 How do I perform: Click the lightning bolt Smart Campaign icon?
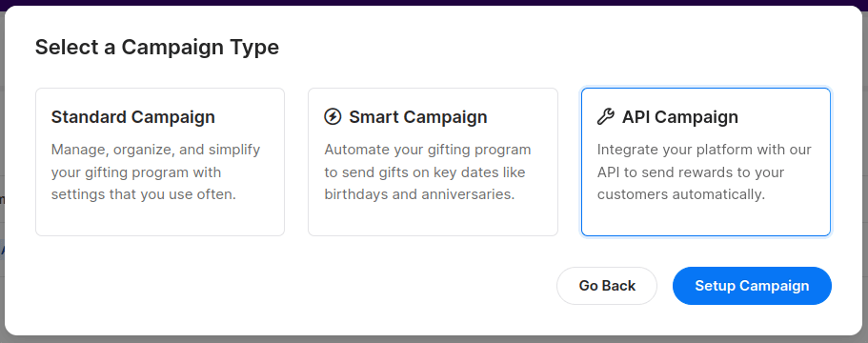point(333,117)
